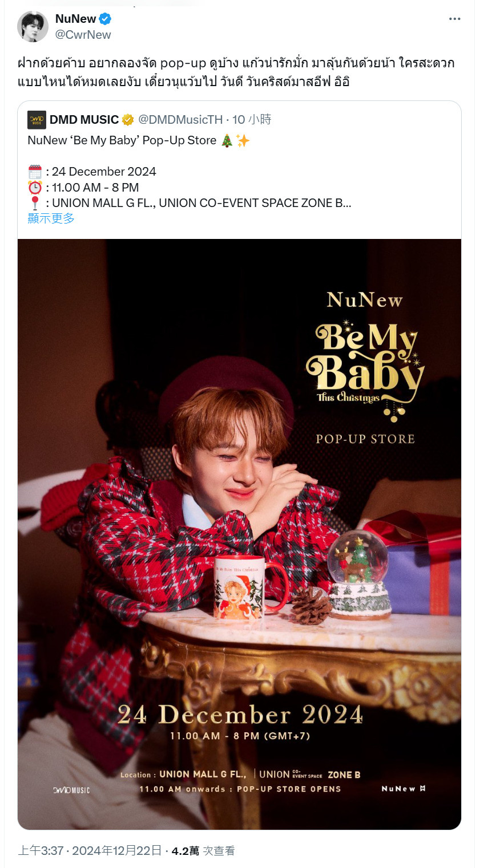Viewport: 480px width, 868px height.
Task: Click the NuNew display name
Action: (x=76, y=19)
